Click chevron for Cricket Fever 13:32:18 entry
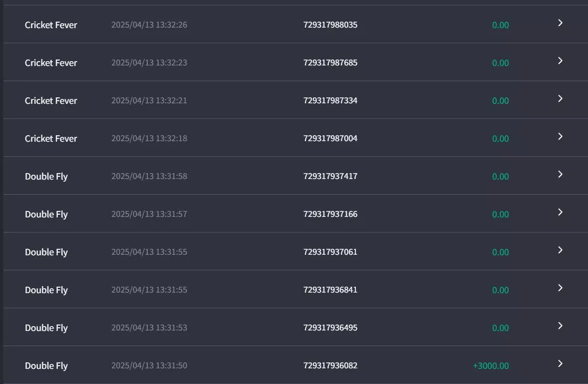 click(x=560, y=136)
